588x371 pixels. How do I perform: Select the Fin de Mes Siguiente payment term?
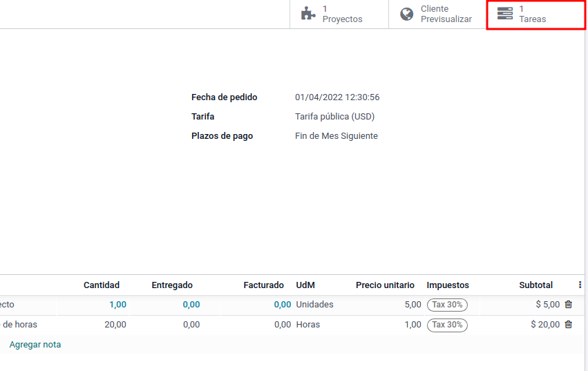click(336, 136)
